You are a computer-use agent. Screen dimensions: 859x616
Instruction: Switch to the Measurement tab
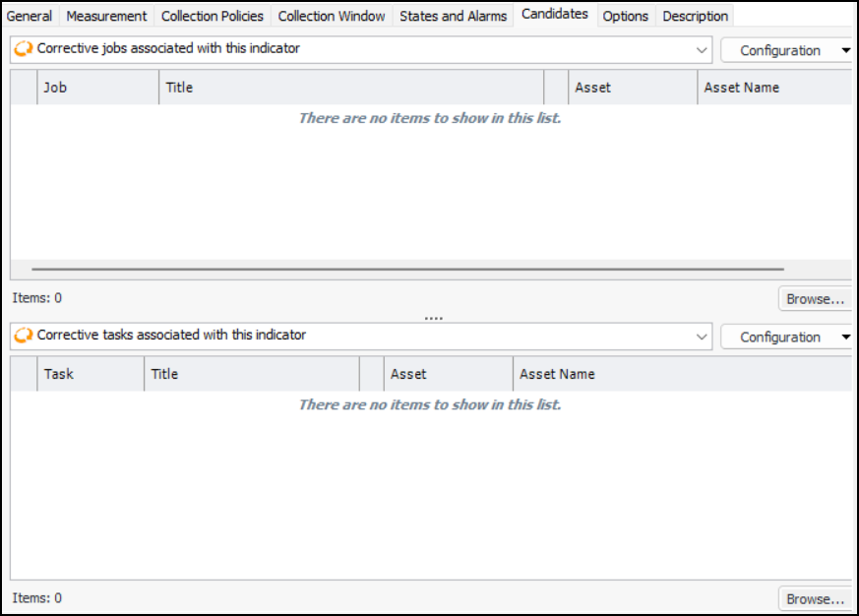coord(106,16)
